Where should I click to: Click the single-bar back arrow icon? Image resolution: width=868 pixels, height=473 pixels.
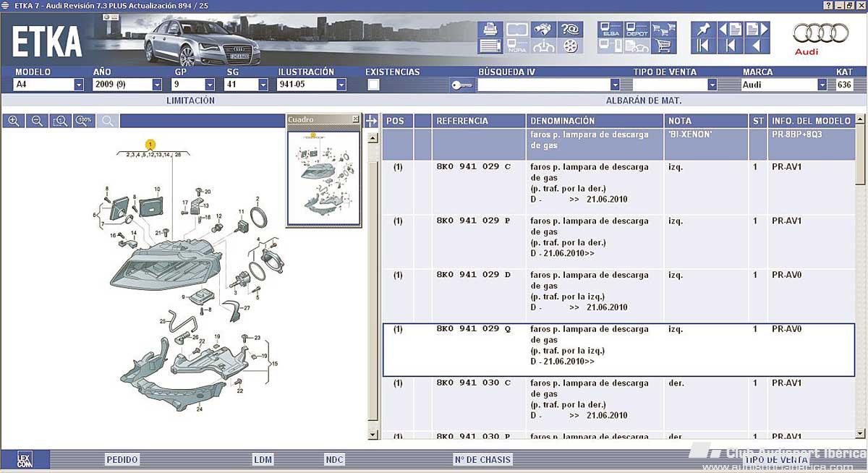pyautogui.click(x=731, y=47)
